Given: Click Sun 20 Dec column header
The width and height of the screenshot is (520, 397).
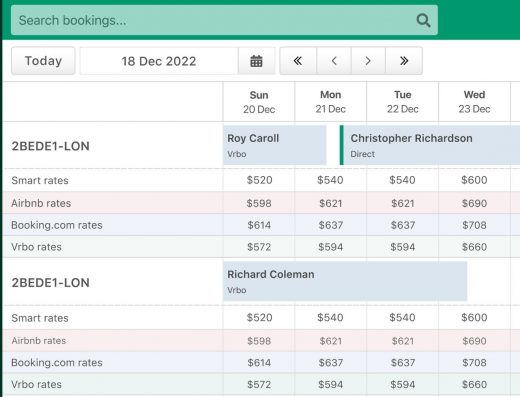Looking at the screenshot, I should pyautogui.click(x=259, y=102).
